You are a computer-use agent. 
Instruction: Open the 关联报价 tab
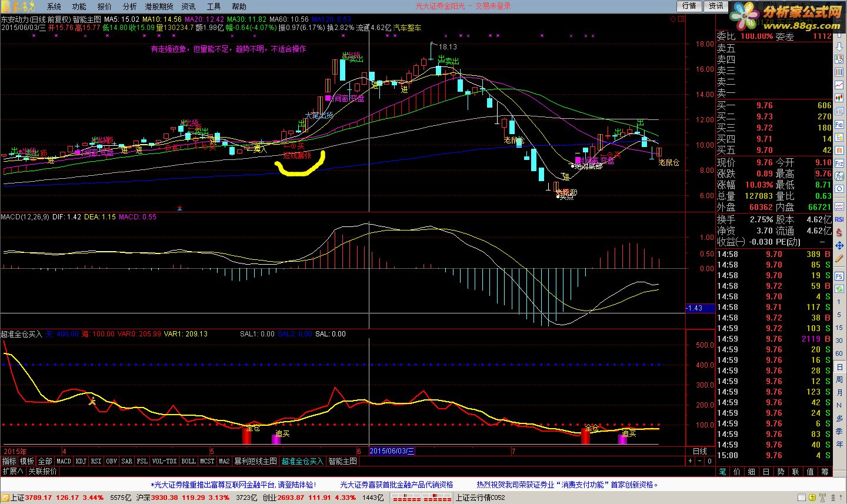tap(42, 471)
